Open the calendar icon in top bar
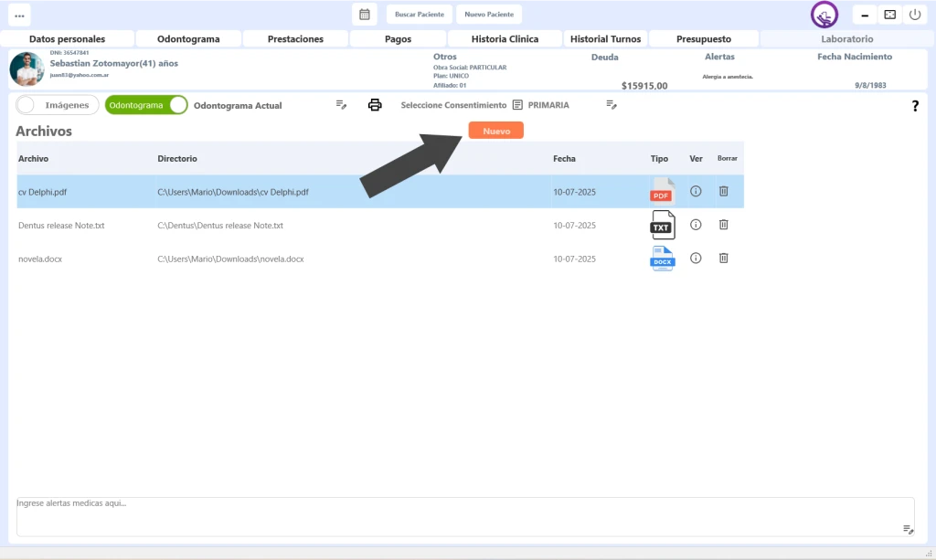This screenshot has height=560, width=936. (x=364, y=15)
